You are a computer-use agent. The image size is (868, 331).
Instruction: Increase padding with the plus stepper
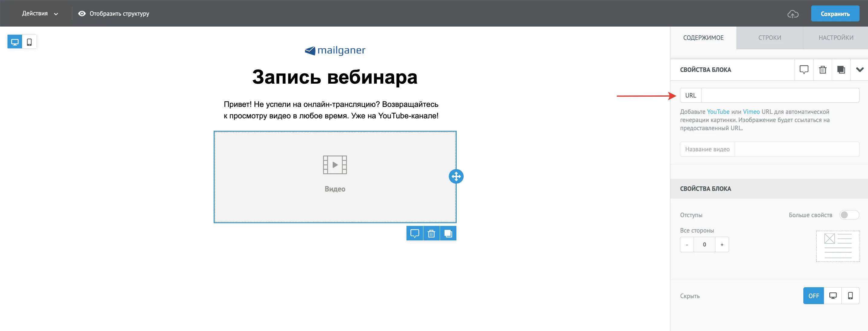(722, 245)
